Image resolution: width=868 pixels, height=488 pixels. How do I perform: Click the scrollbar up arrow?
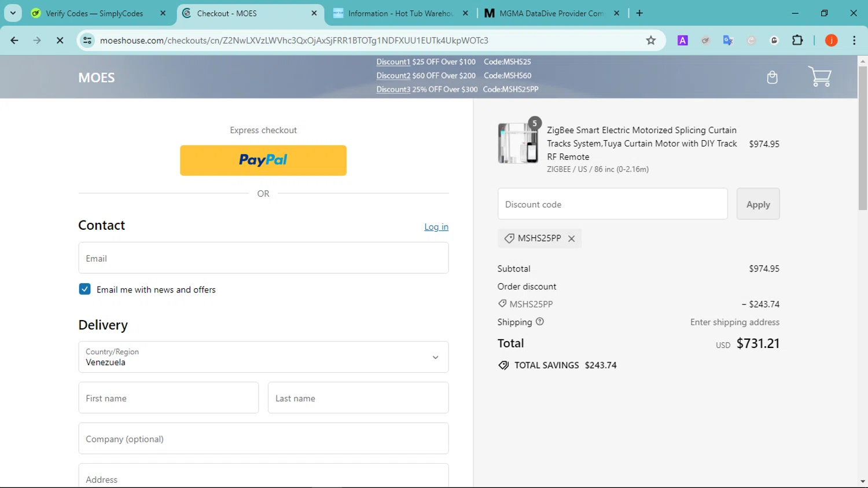863,61
